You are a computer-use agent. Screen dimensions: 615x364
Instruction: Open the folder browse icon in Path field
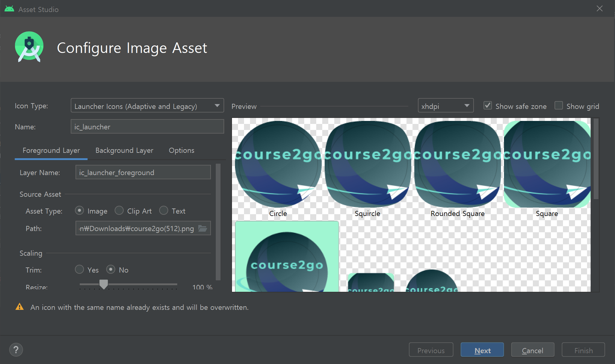203,229
